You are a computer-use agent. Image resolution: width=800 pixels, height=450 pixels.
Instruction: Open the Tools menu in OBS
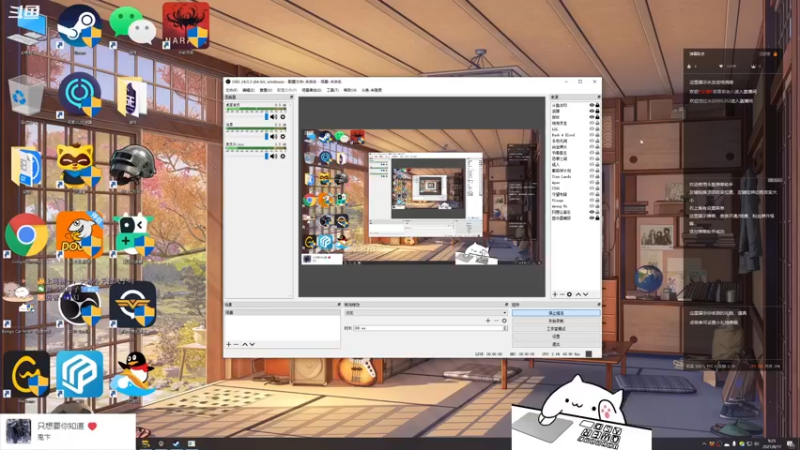[x=332, y=90]
